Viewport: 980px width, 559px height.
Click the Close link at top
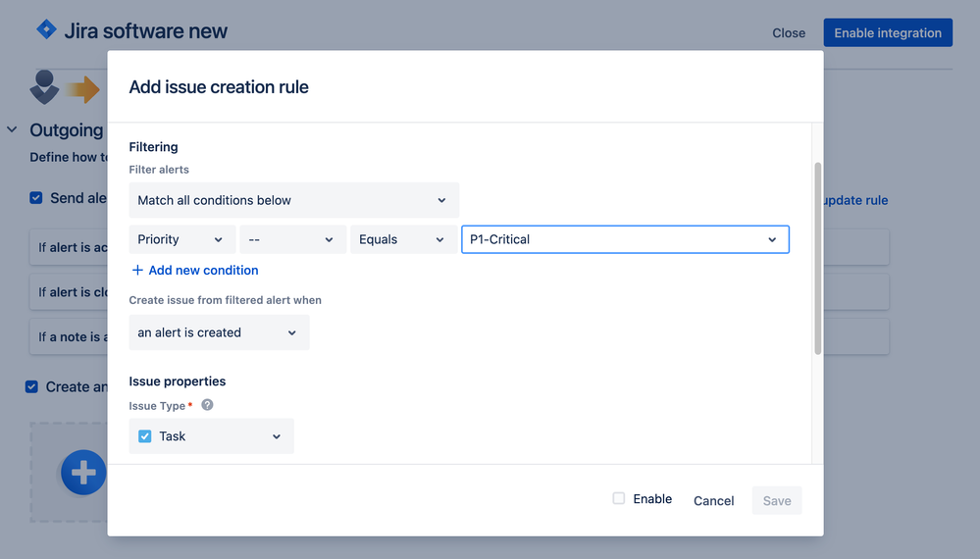789,33
